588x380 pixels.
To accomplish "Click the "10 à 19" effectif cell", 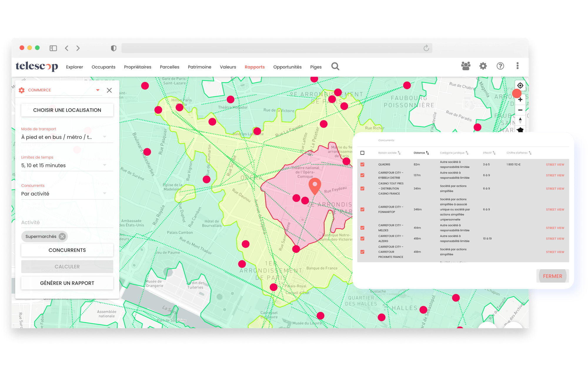I will pos(487,239).
